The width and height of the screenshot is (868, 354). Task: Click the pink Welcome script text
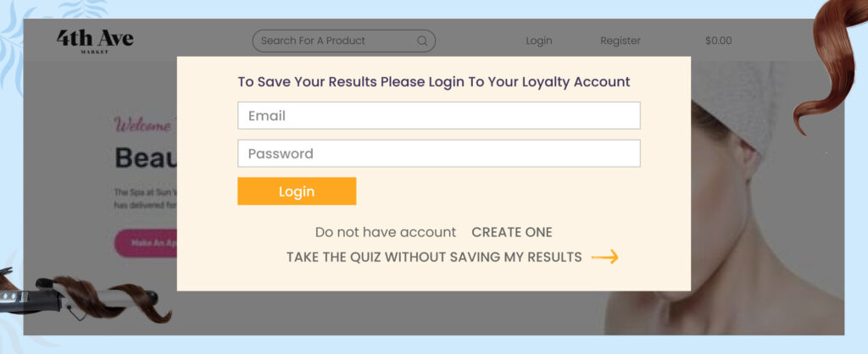(x=144, y=125)
